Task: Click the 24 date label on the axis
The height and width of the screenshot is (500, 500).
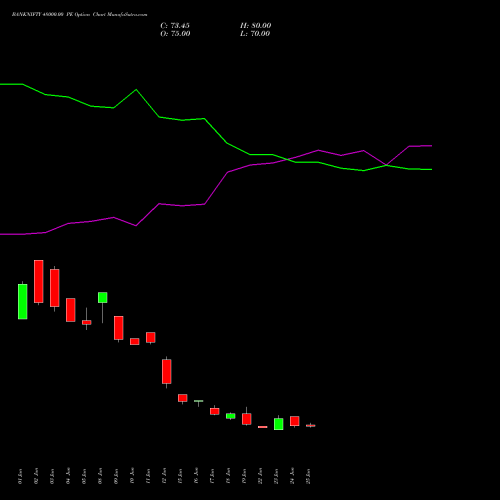Action: tap(292, 476)
